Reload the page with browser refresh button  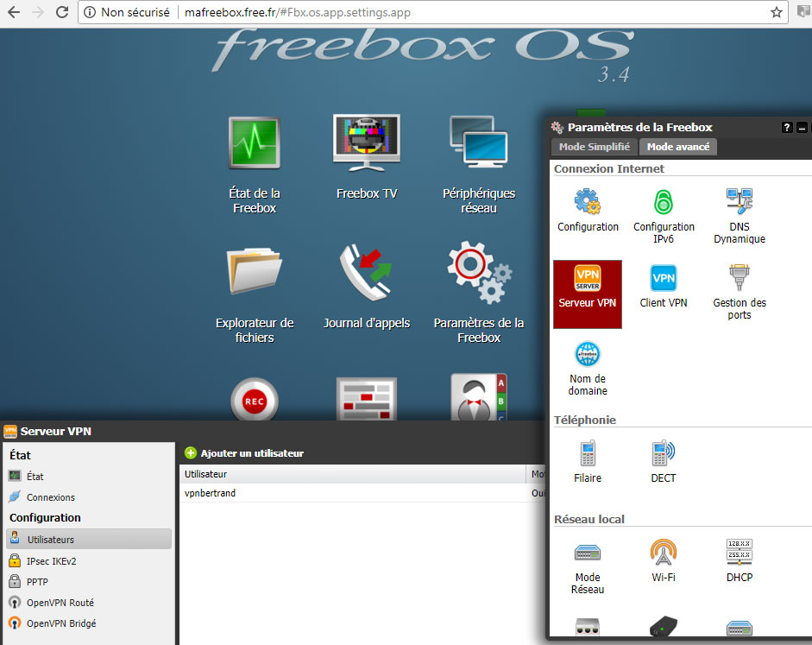click(62, 12)
